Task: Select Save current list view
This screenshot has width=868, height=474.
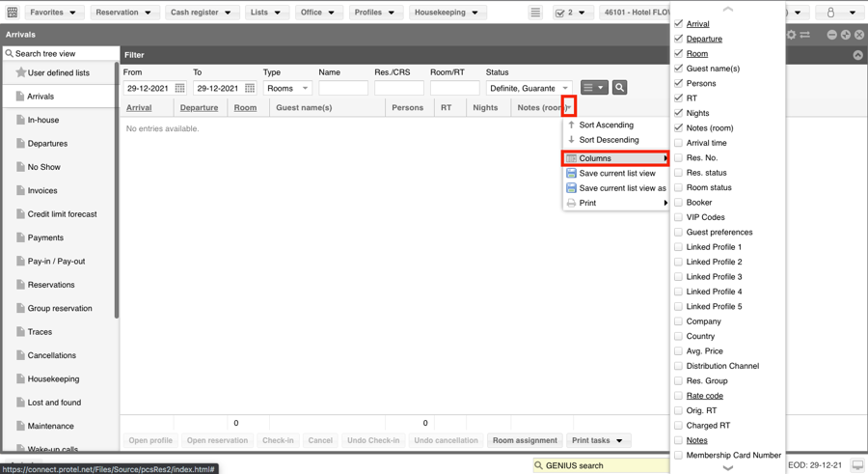Action: click(x=616, y=173)
